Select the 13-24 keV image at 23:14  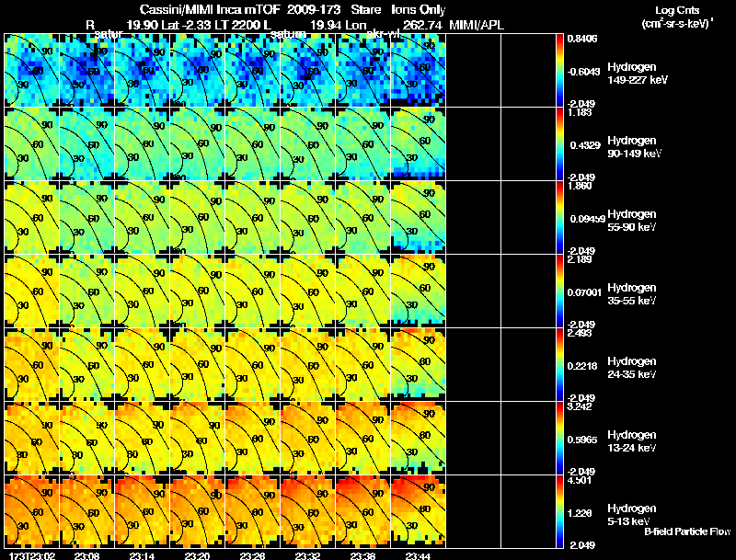point(143,439)
